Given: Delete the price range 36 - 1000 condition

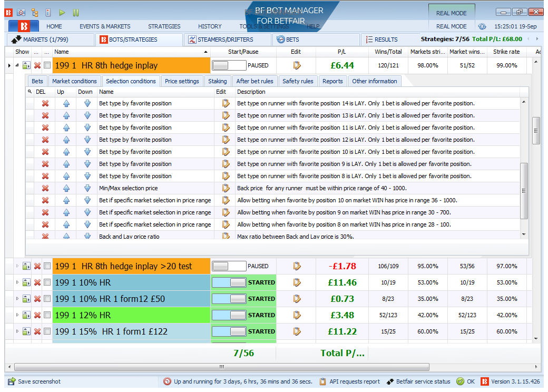Looking at the screenshot, I should click(x=45, y=200).
